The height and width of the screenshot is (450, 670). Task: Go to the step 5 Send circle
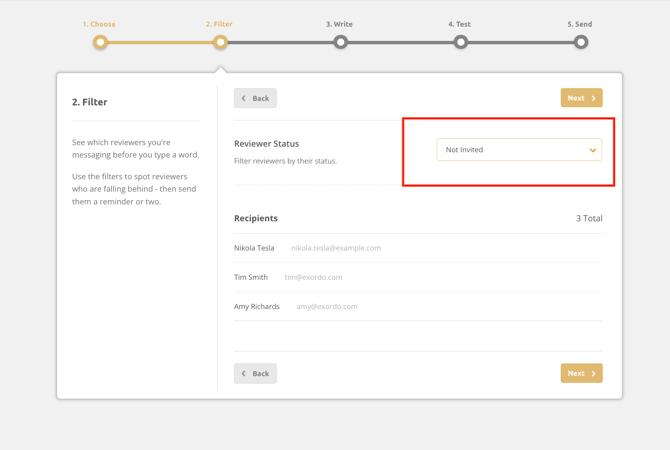coord(581,42)
